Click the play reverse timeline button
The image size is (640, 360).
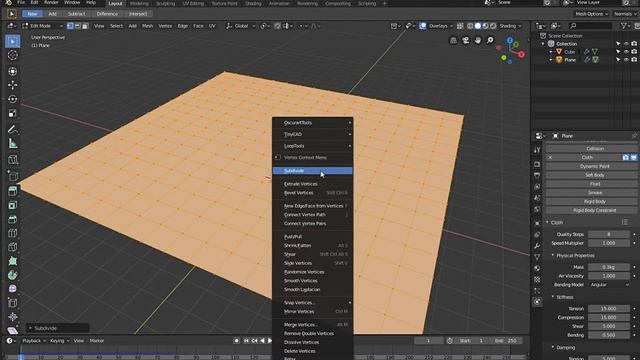click(262, 340)
